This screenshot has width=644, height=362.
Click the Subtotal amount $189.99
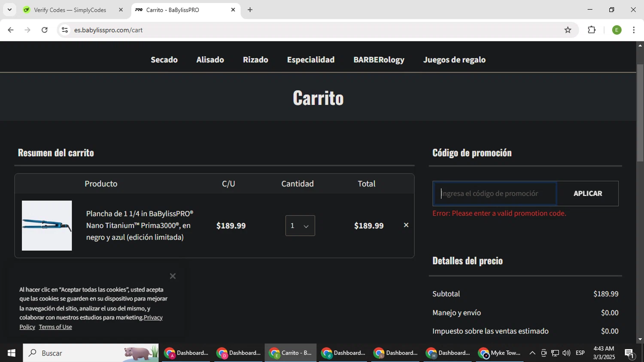[x=606, y=294]
